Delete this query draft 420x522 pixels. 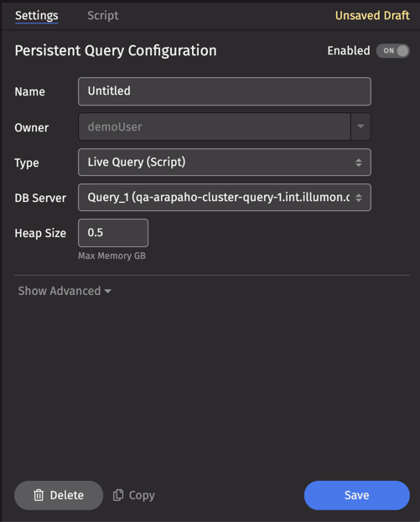(x=59, y=495)
